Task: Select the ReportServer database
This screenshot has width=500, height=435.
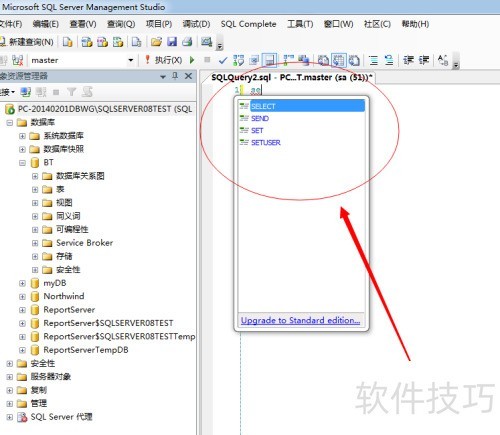Action: [x=69, y=310]
